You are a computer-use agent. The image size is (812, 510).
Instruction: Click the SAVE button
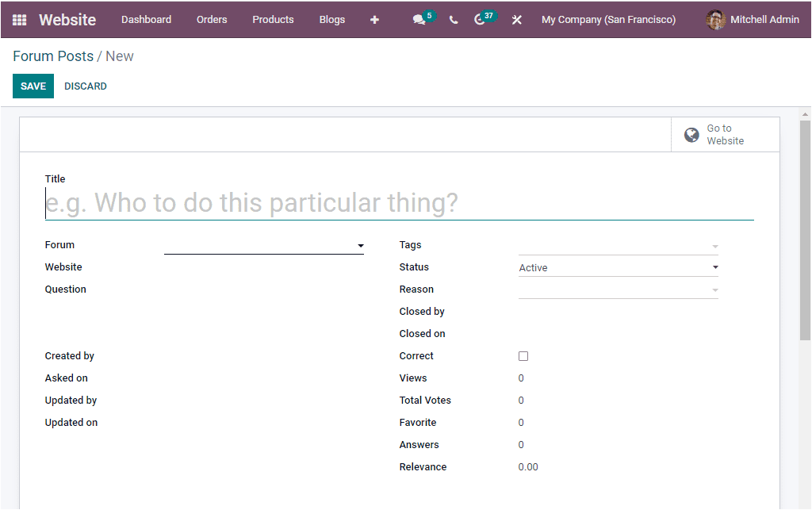(x=33, y=86)
